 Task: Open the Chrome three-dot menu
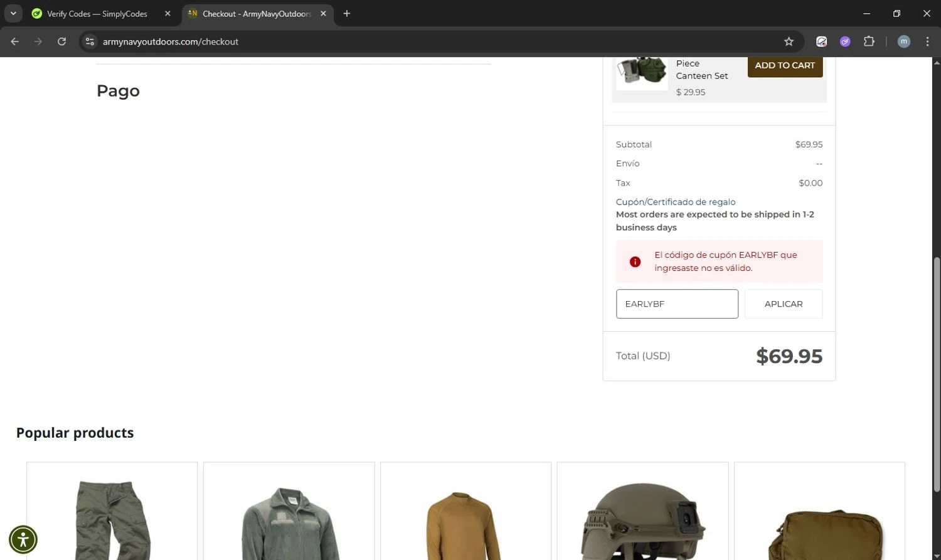927,41
